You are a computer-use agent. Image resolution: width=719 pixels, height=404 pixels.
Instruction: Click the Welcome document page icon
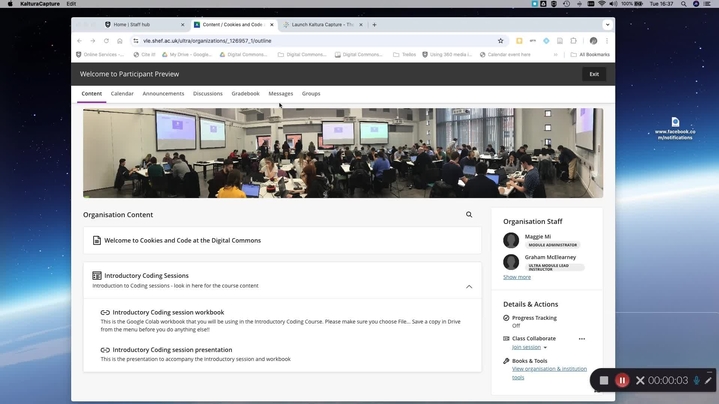click(x=97, y=240)
